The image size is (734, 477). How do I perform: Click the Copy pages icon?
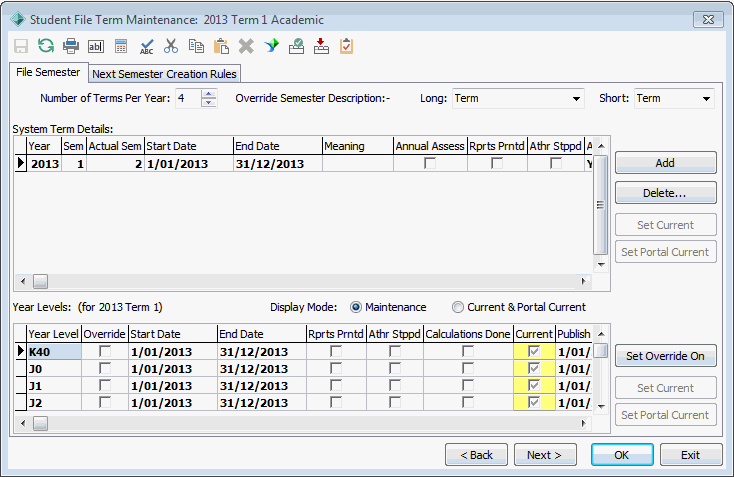[196, 46]
